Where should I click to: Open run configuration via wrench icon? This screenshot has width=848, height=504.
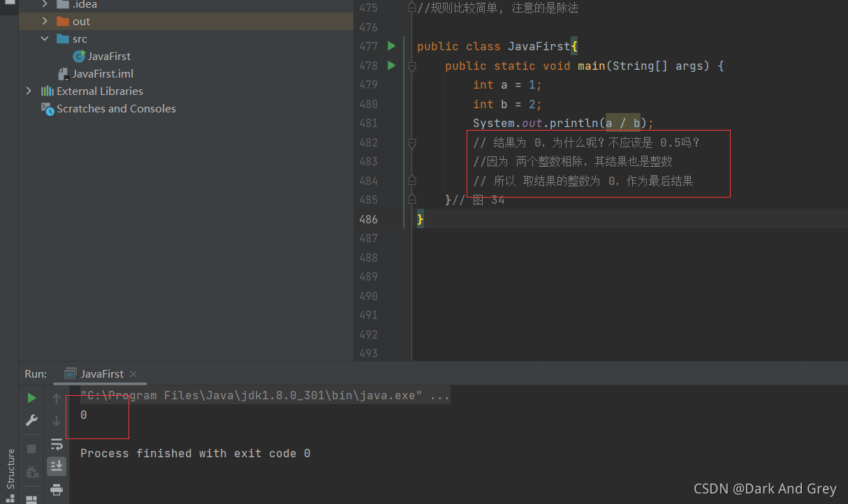31,420
